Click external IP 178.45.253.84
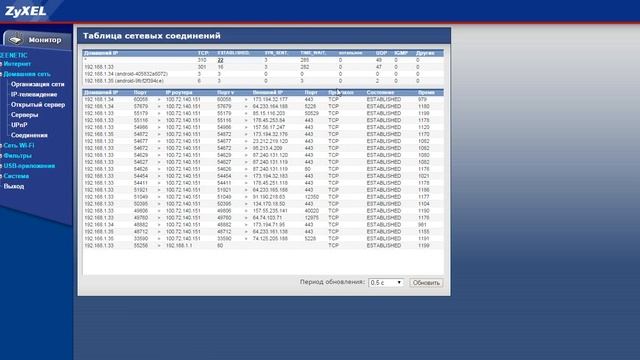The image size is (640, 360). click(x=269, y=120)
